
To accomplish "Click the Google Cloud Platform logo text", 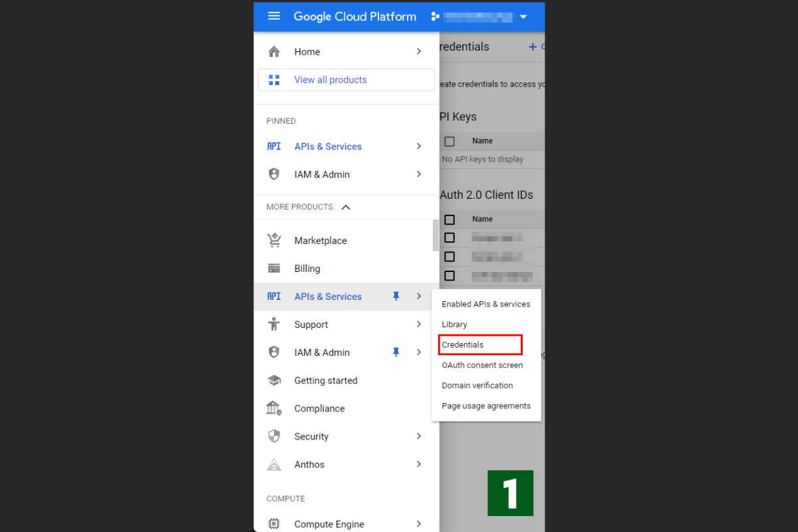I will pyautogui.click(x=355, y=17).
